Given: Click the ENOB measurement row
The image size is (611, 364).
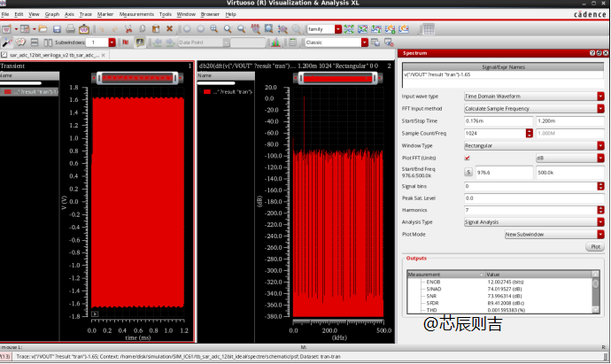Looking at the screenshot, I should pyautogui.click(x=499, y=282).
